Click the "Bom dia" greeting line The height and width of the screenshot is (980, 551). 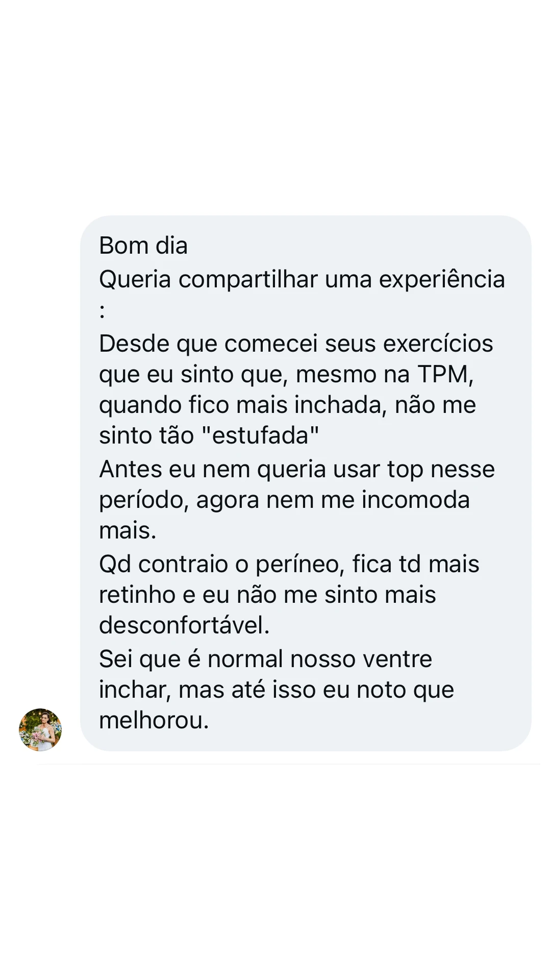pos(143,246)
